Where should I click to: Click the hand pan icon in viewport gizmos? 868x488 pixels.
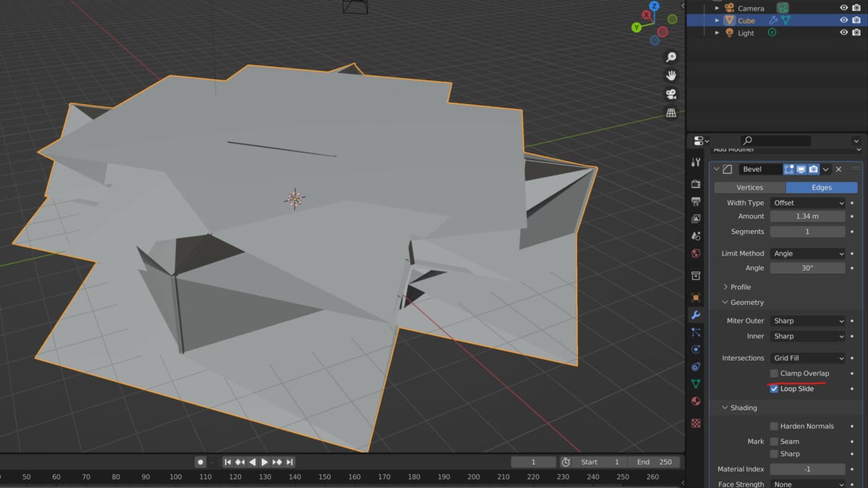671,75
